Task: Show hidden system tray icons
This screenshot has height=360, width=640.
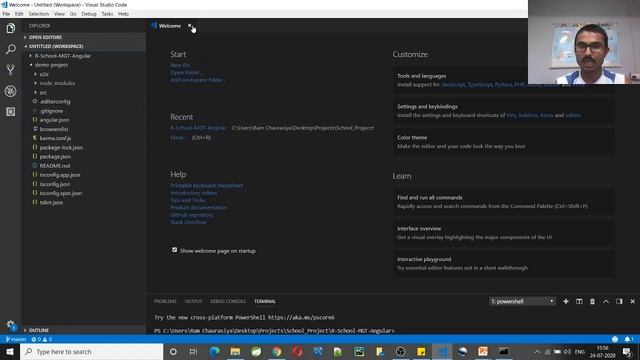Action: (537, 351)
